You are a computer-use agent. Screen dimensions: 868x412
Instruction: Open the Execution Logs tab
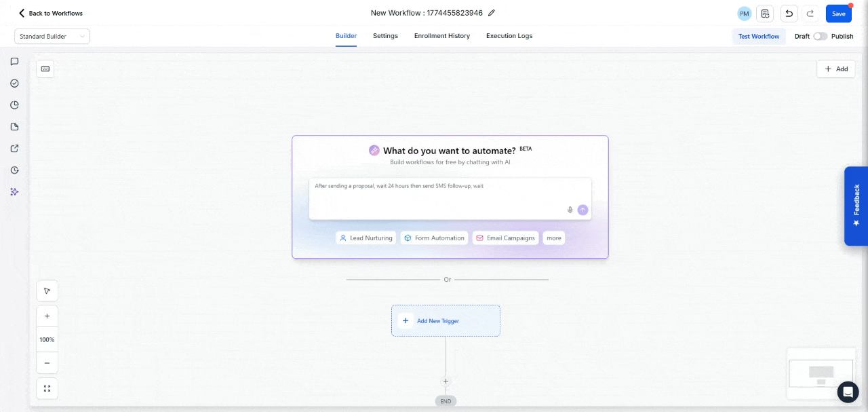[509, 36]
